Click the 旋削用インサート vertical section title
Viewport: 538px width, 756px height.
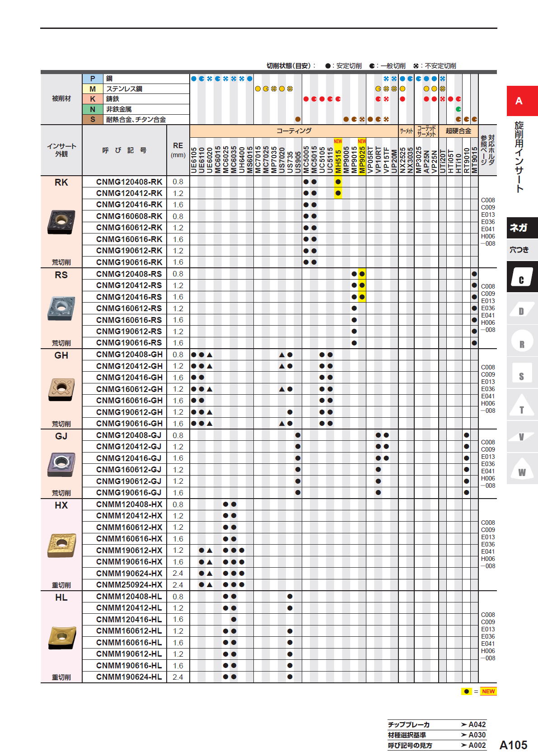tap(519, 157)
